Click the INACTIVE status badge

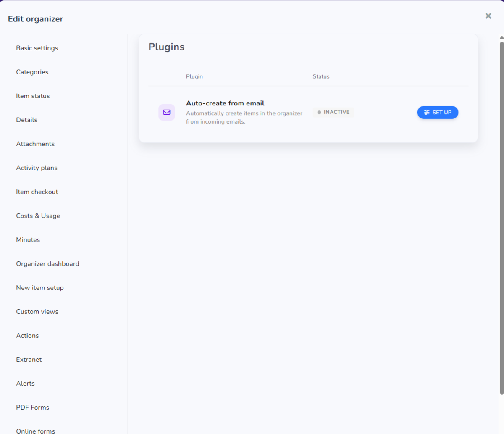click(x=333, y=112)
